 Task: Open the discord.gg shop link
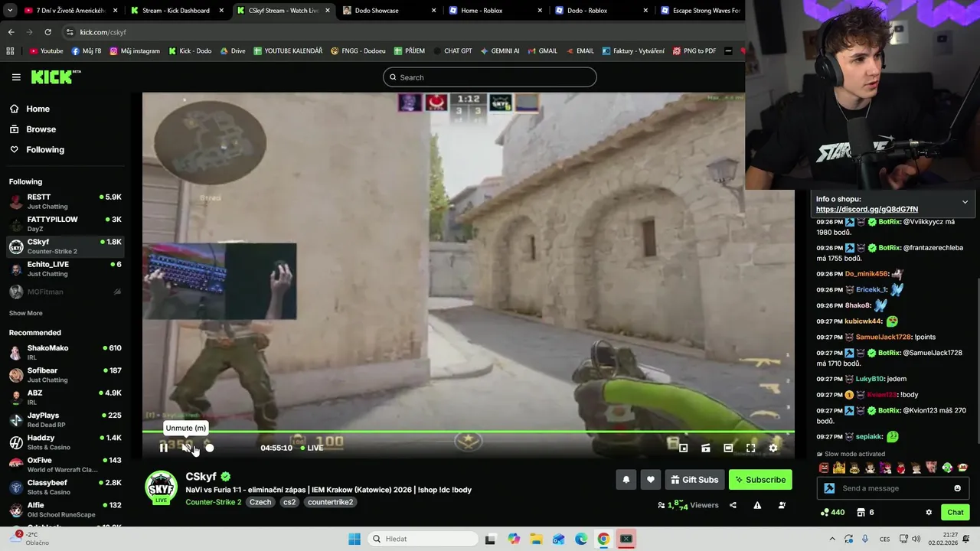[x=867, y=209]
